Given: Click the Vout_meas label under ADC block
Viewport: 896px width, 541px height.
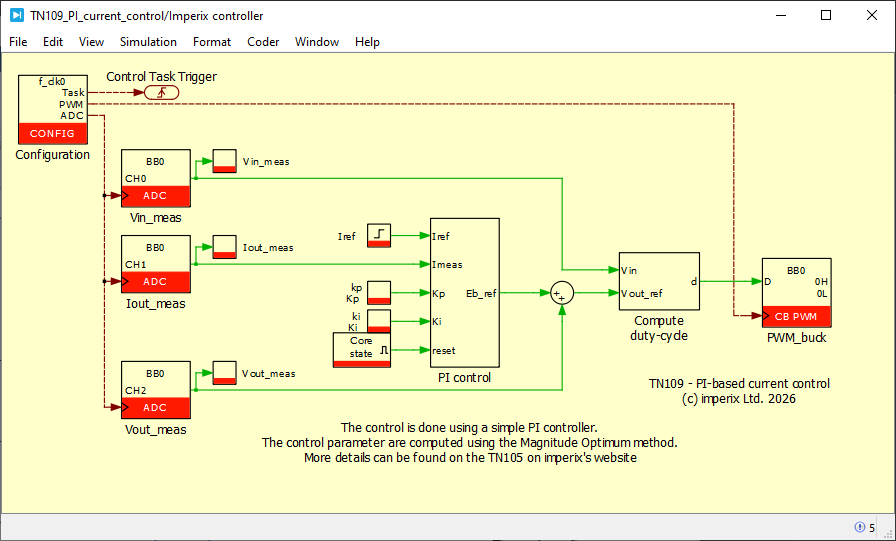Looking at the screenshot, I should click(x=155, y=429).
